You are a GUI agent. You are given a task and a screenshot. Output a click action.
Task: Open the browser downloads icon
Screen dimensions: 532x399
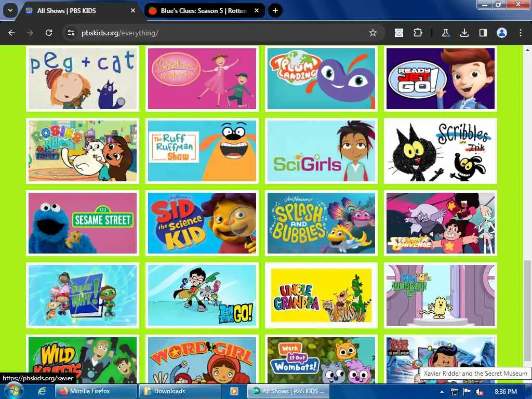coord(464,33)
